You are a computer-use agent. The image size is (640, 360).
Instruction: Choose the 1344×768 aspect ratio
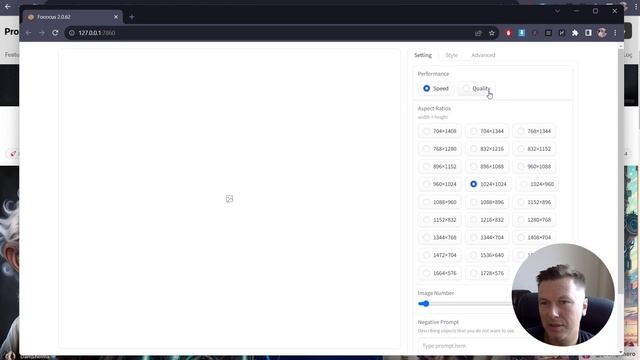coord(440,237)
